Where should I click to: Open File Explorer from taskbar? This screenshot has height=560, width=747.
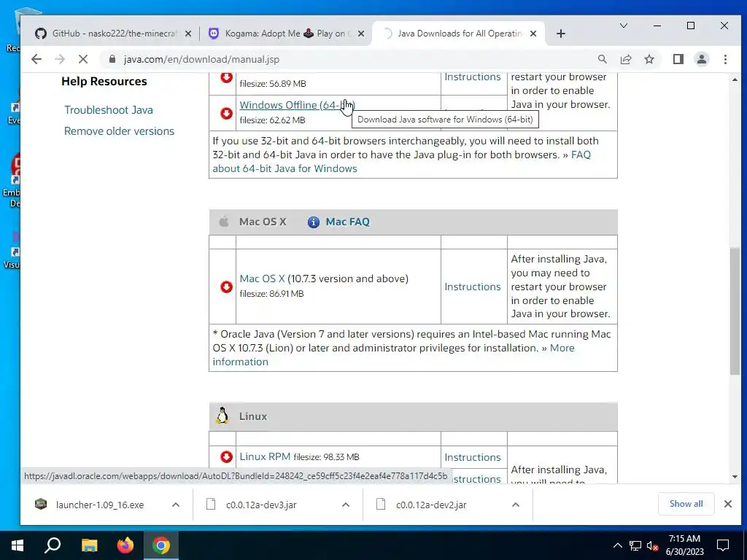click(89, 545)
